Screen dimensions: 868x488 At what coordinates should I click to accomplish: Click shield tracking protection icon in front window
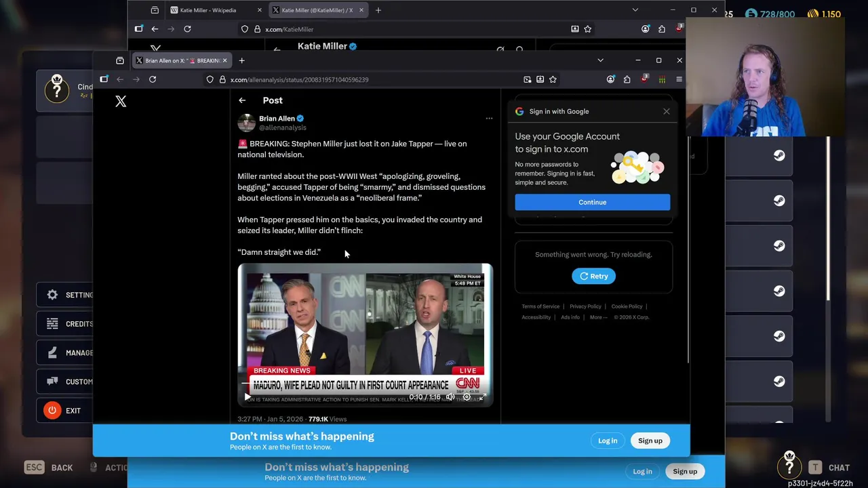[x=210, y=79]
